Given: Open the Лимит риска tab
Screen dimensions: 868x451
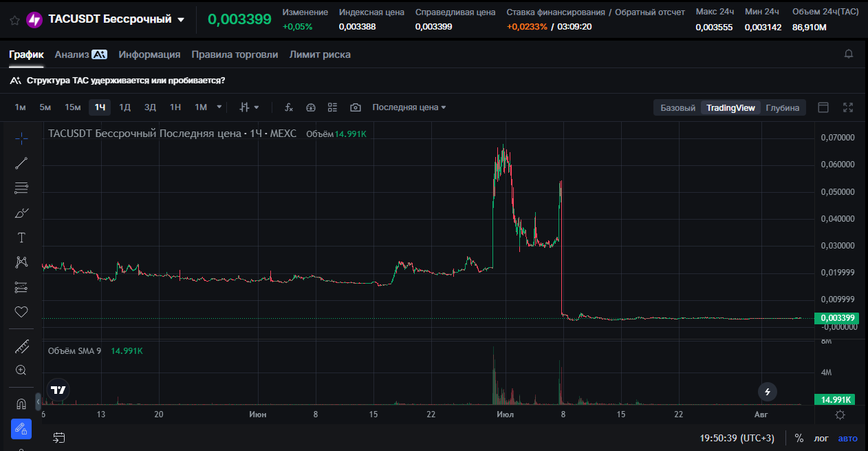Looking at the screenshot, I should (x=320, y=54).
